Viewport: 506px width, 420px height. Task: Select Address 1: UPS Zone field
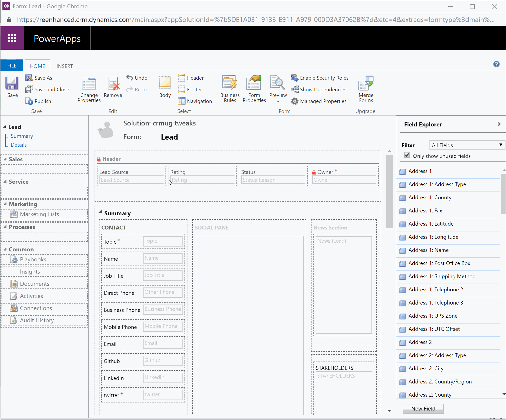click(x=448, y=316)
